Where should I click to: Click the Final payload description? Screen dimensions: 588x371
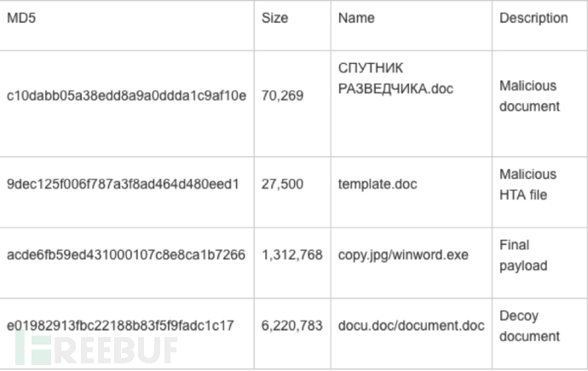pyautogui.click(x=523, y=256)
